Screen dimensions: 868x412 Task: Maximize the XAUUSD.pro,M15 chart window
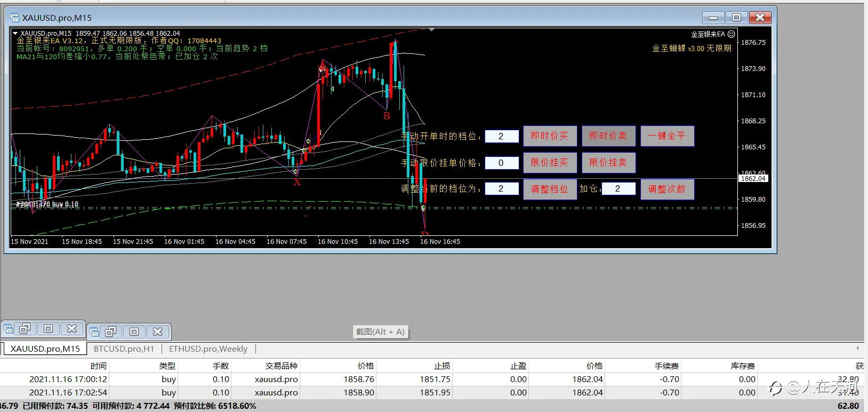pyautogui.click(x=736, y=18)
